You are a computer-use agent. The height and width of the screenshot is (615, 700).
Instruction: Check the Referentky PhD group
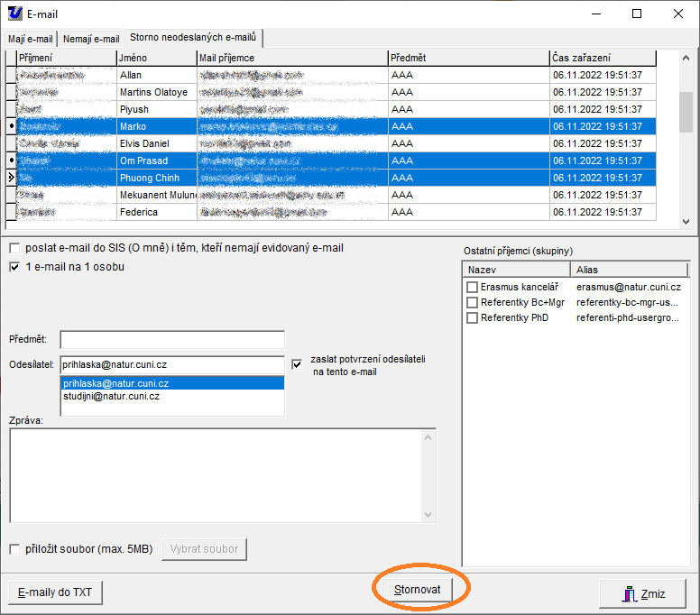pyautogui.click(x=472, y=317)
